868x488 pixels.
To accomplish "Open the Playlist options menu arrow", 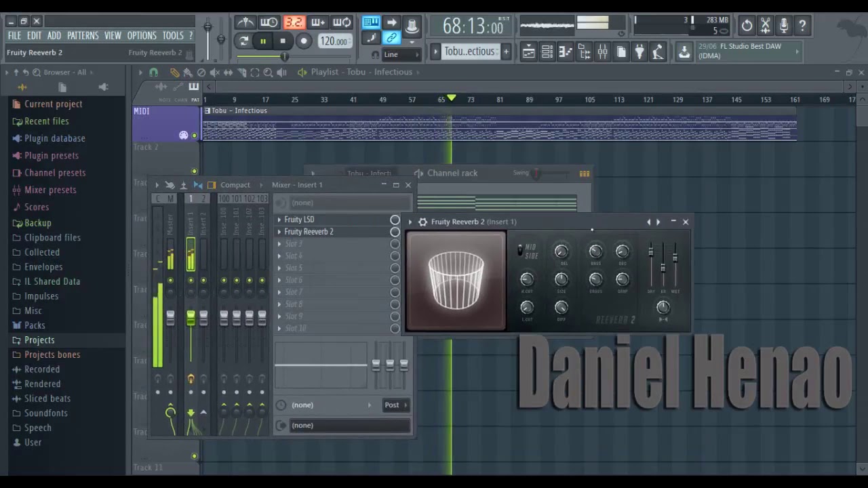I will coord(141,73).
